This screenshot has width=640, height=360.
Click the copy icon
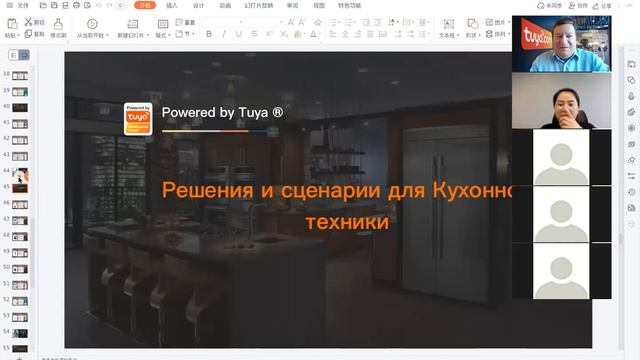point(28,34)
